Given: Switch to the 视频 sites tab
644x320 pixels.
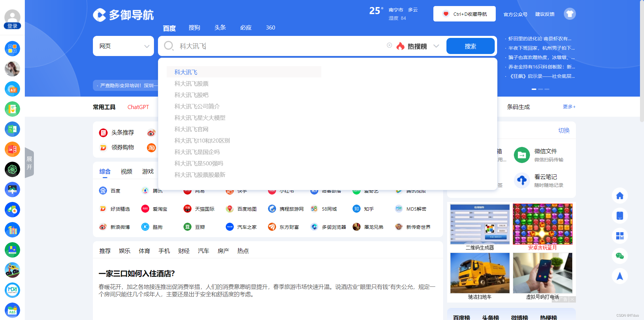Looking at the screenshot, I should pyautogui.click(x=126, y=171).
